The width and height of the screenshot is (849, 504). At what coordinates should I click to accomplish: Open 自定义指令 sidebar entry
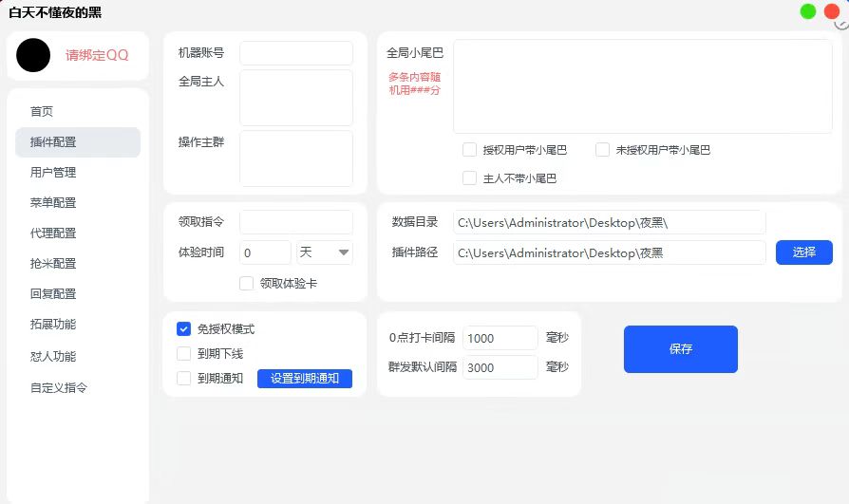click(x=59, y=388)
